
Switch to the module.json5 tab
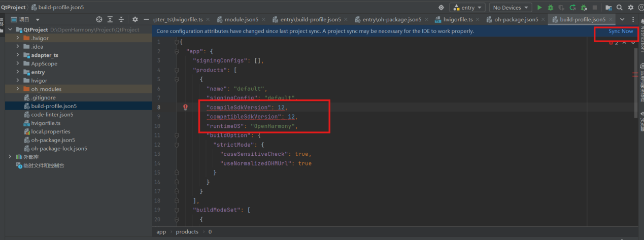[242, 20]
